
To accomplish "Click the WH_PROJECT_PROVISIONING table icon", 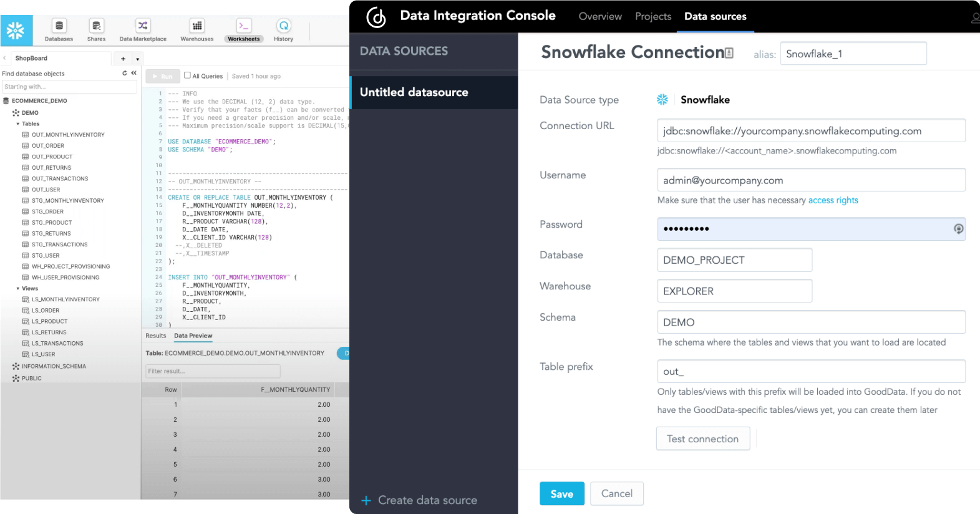I will click(x=26, y=266).
